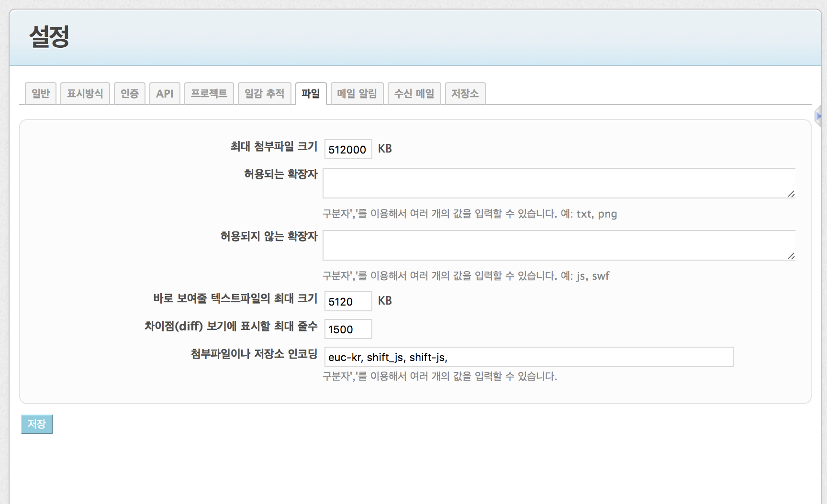Focus the 최대 첨부파일 크기 field
The height and width of the screenshot is (504, 827).
[x=348, y=150]
